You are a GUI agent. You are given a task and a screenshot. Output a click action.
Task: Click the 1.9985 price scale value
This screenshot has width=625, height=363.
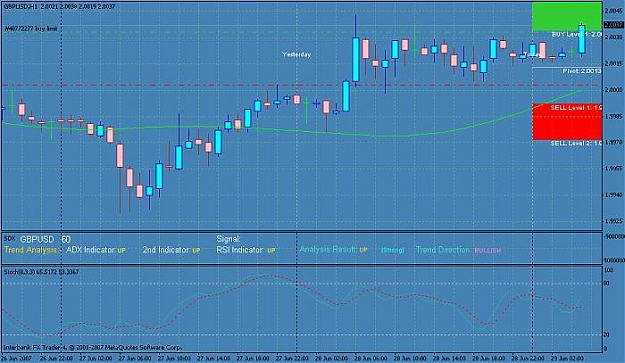(614, 116)
